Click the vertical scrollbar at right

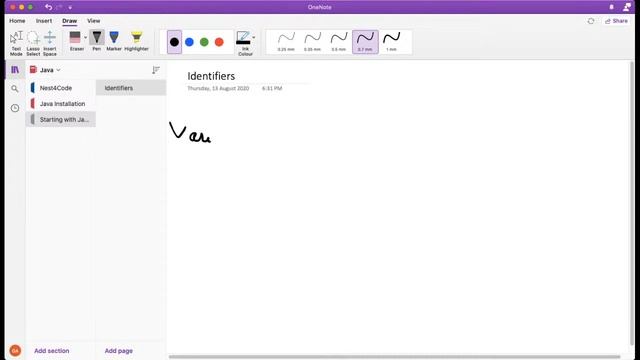click(x=632, y=203)
